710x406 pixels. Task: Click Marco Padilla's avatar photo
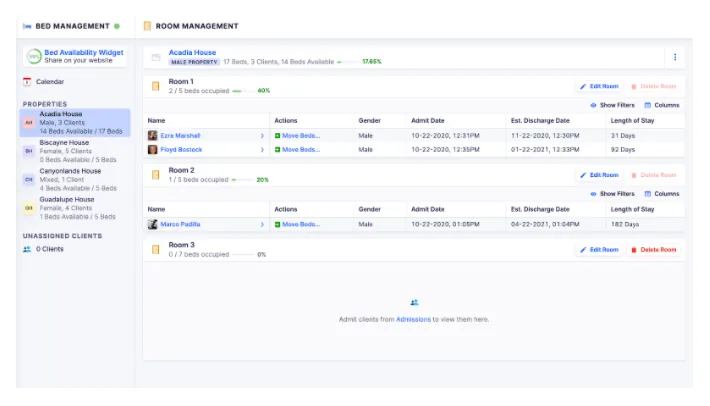pyautogui.click(x=153, y=224)
